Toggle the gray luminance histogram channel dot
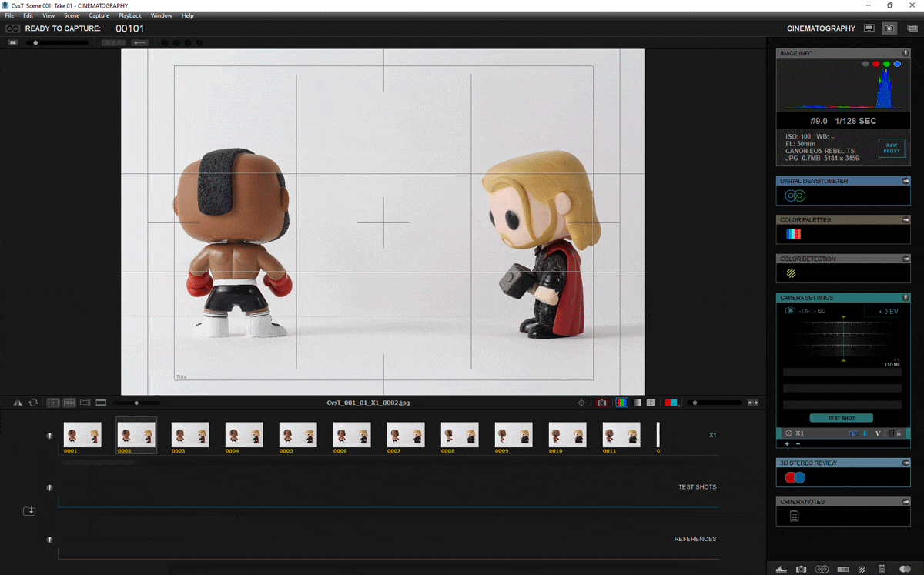 pos(865,64)
